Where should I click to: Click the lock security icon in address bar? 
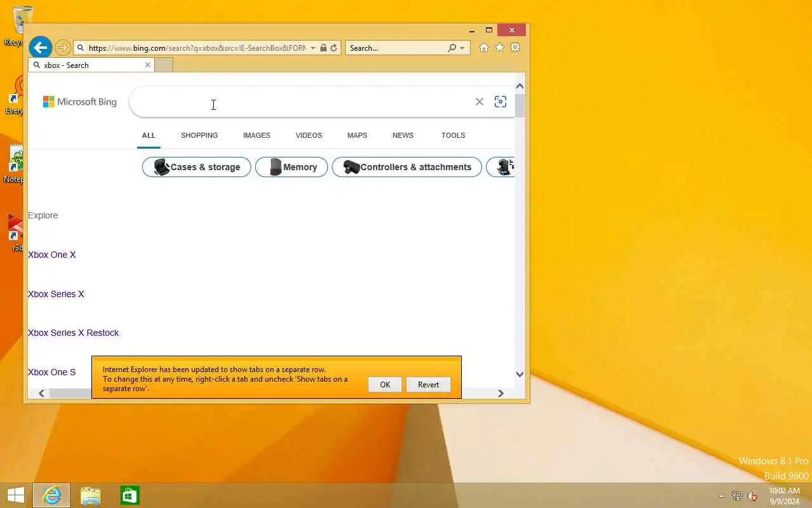pyautogui.click(x=324, y=48)
